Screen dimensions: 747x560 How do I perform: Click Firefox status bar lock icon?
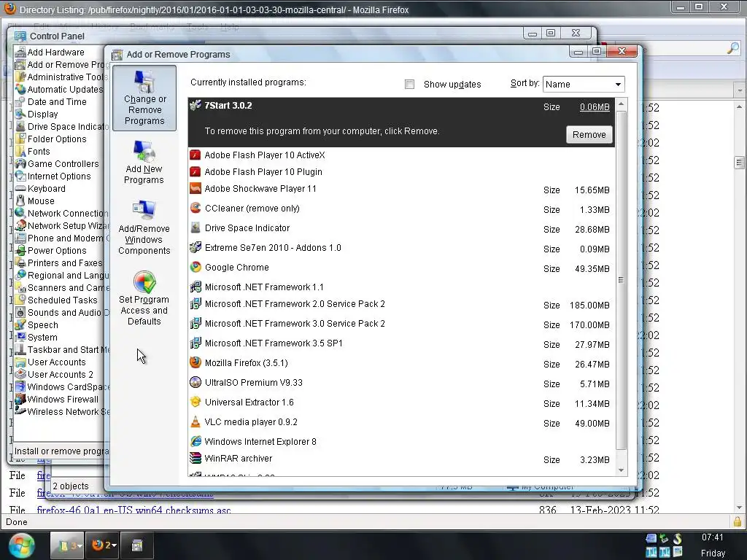coord(738,522)
